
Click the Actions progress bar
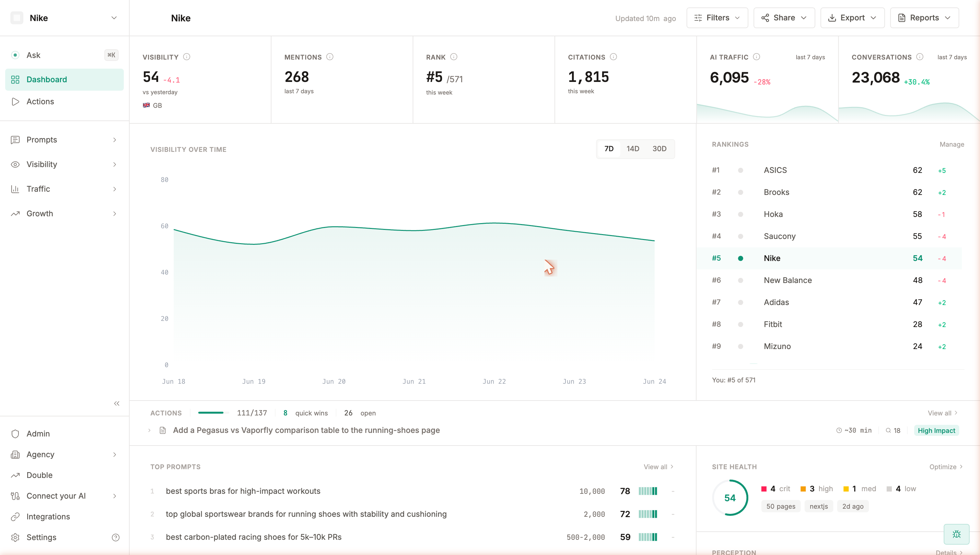[x=214, y=413]
